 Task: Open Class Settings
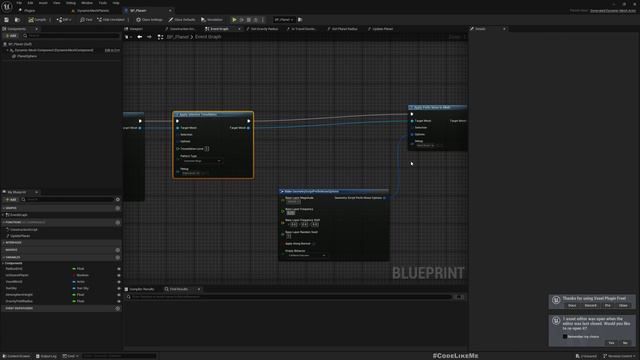tap(149, 20)
